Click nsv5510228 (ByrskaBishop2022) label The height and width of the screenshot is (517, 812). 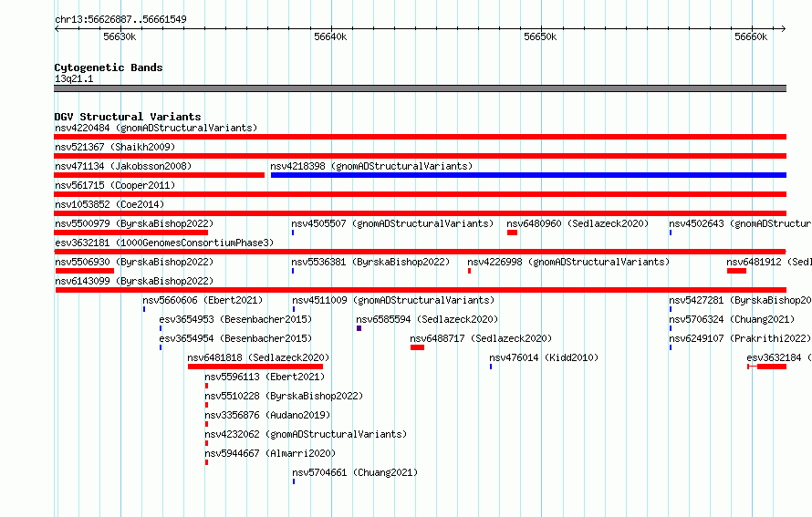[284, 396]
